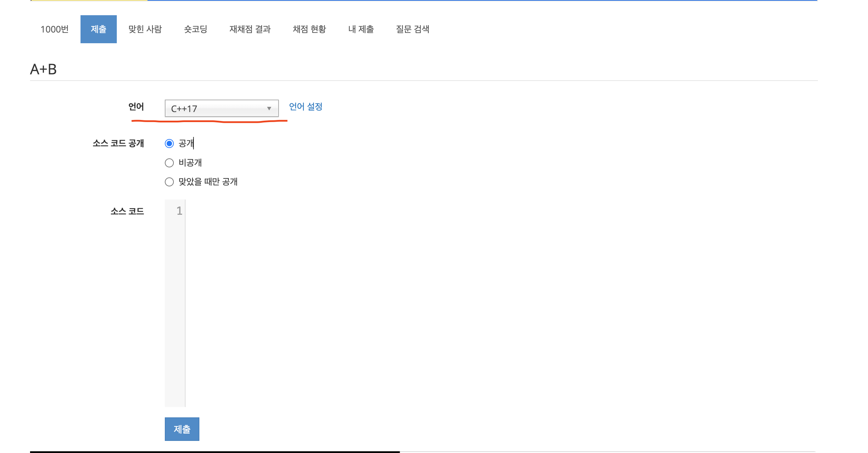Click the 맞았을 때만 공개 label text
Screen dimensions: 868x453
tap(208, 182)
